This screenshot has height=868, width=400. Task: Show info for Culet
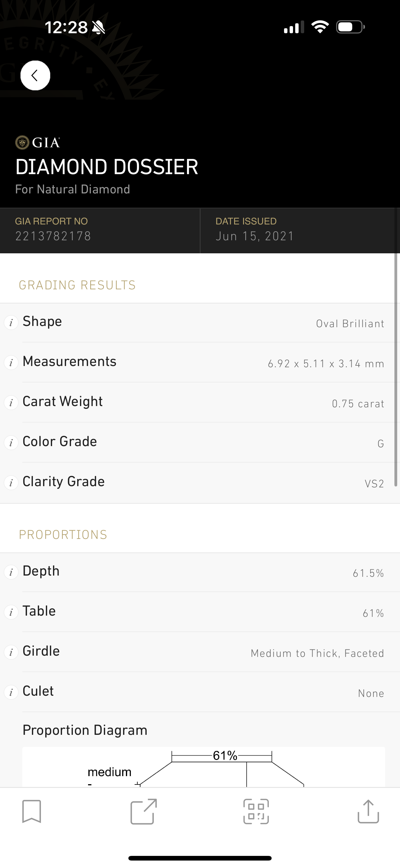[x=11, y=693]
